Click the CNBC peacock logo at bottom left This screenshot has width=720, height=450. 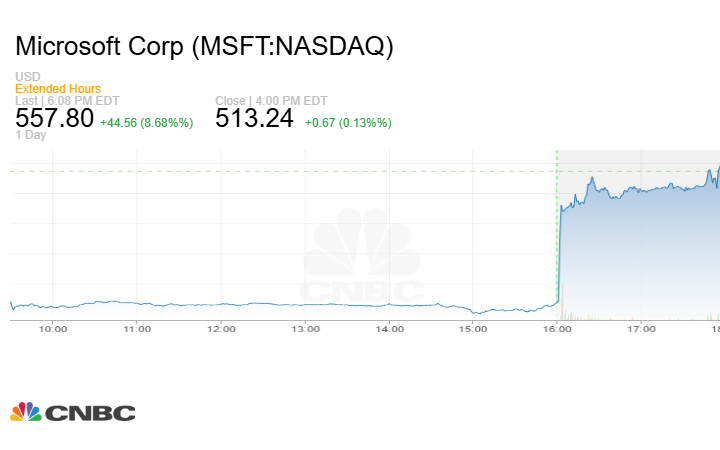73,412
